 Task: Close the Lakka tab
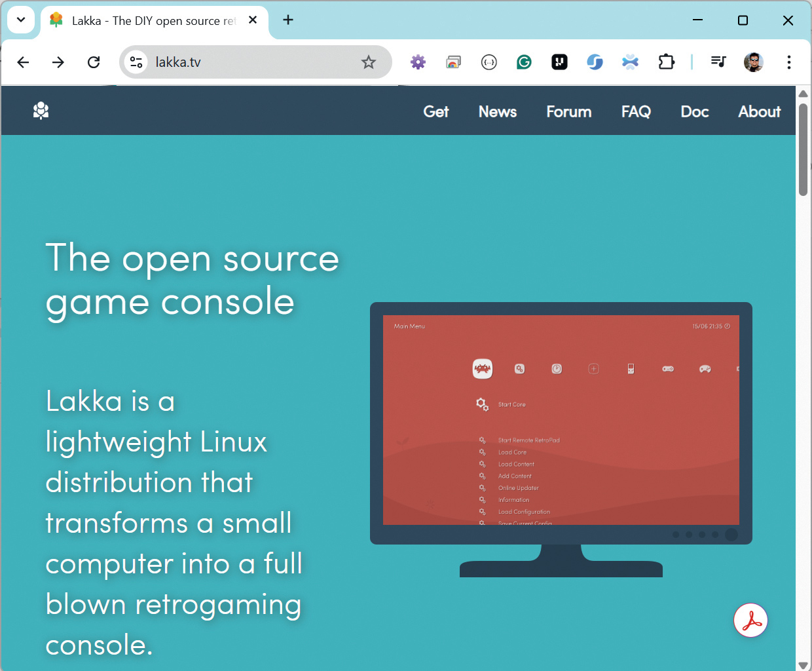pyautogui.click(x=253, y=20)
